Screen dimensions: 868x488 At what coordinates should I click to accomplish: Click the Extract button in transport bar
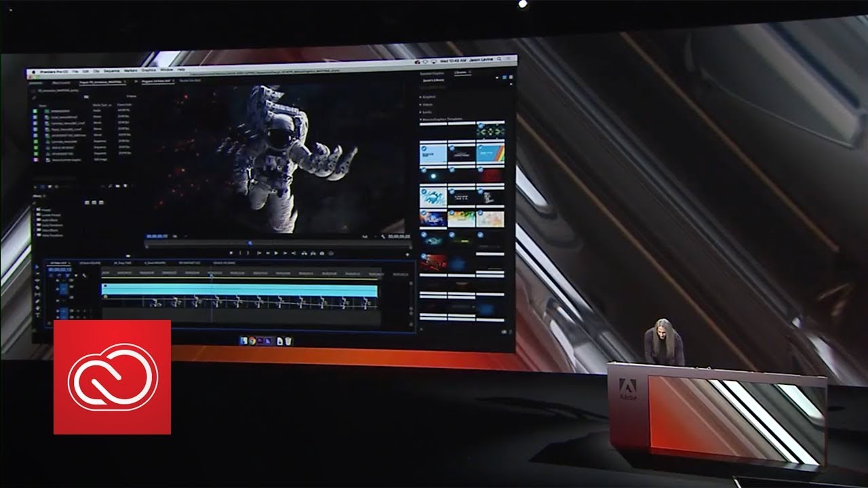coord(313,253)
